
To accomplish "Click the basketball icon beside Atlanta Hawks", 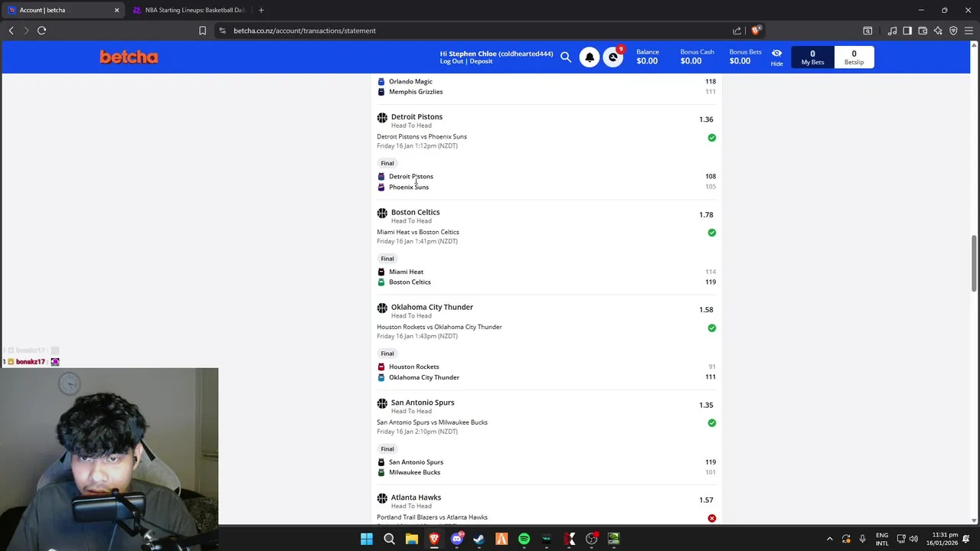I will (x=382, y=498).
